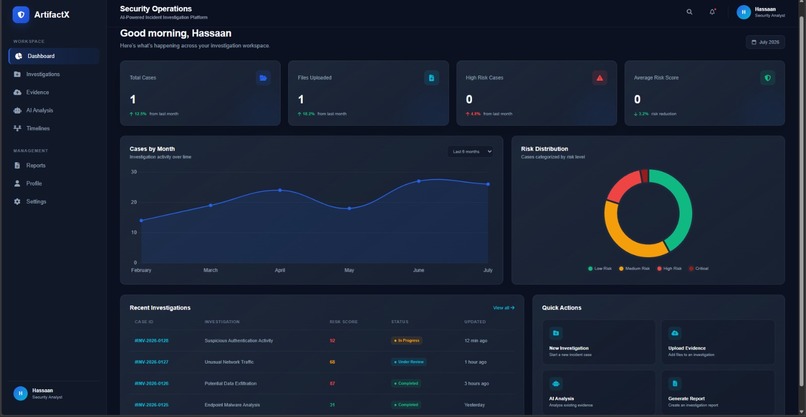Click the April data point on chart
Image resolution: width=806 pixels, height=417 pixels.
coord(280,190)
